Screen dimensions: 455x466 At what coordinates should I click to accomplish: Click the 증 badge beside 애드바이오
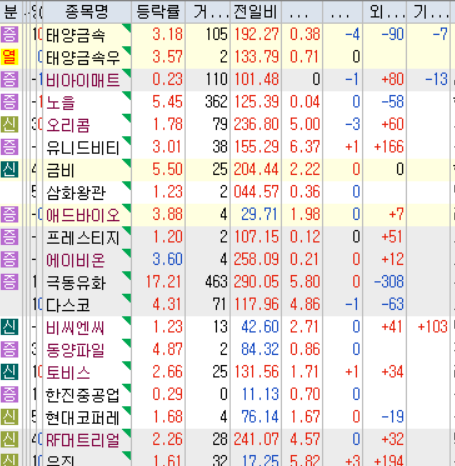coord(9,215)
